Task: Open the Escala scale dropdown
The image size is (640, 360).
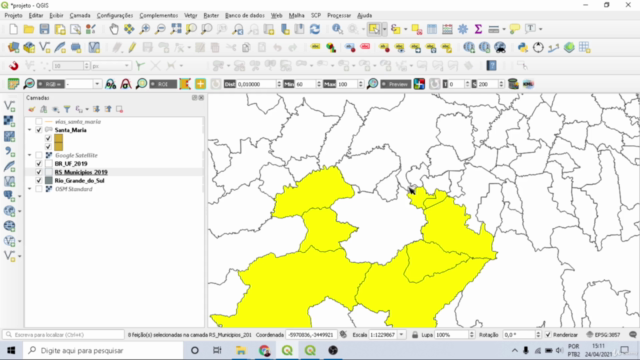Action: tap(402, 335)
